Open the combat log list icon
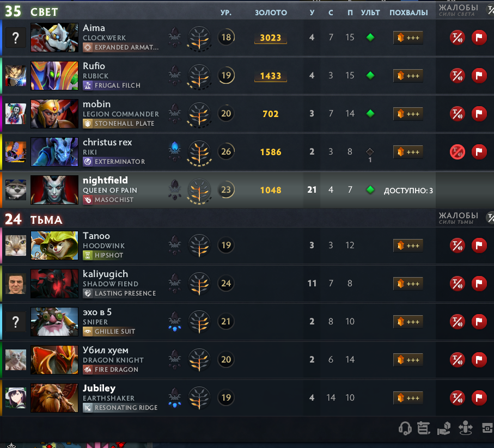The height and width of the screenshot is (448, 494). coord(424,428)
